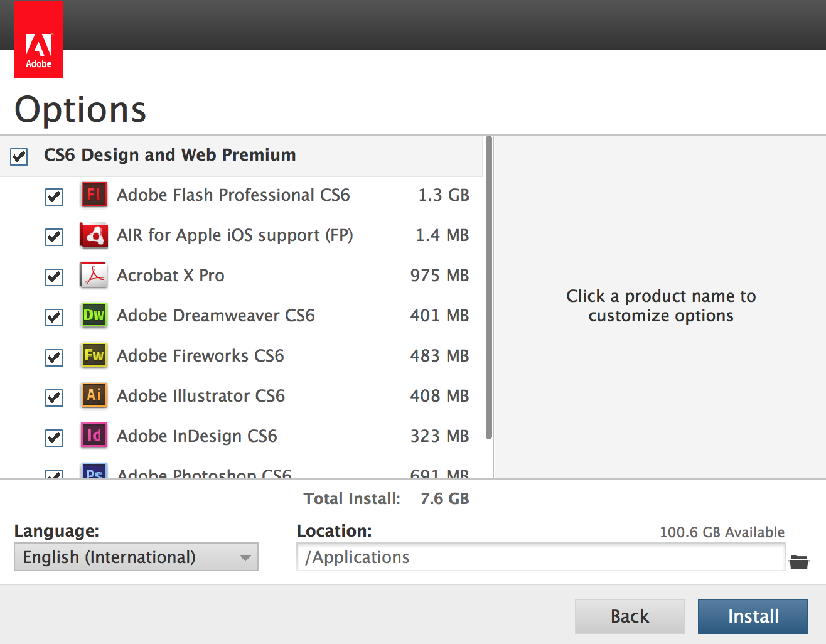The height and width of the screenshot is (644, 826).
Task: Click the Location path field
Action: (540, 557)
